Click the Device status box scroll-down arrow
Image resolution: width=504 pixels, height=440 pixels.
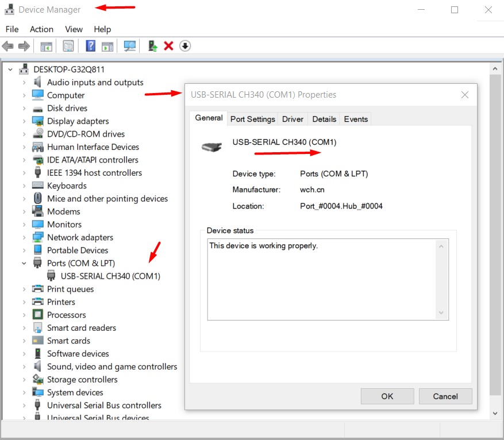click(441, 312)
